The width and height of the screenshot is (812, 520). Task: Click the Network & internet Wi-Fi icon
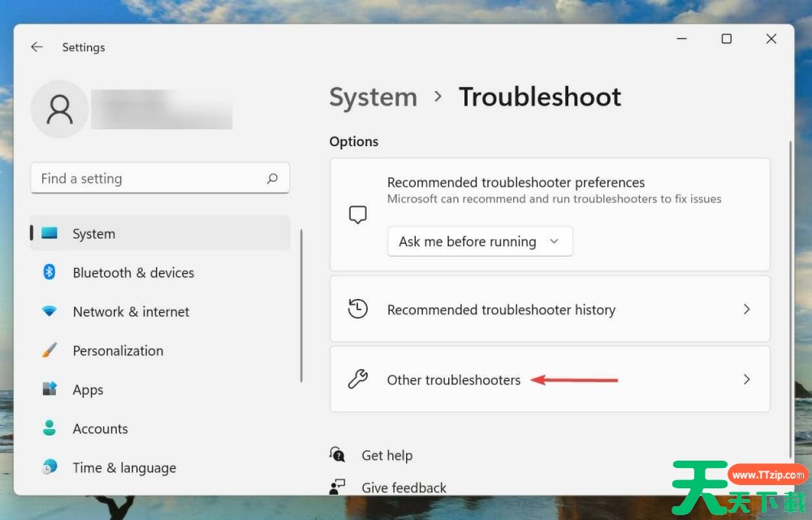pos(50,312)
